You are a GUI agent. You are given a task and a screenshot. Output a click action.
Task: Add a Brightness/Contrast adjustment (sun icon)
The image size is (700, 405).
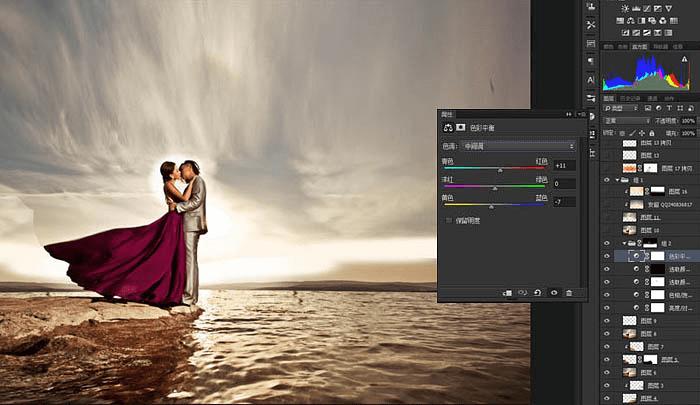tap(625, 8)
